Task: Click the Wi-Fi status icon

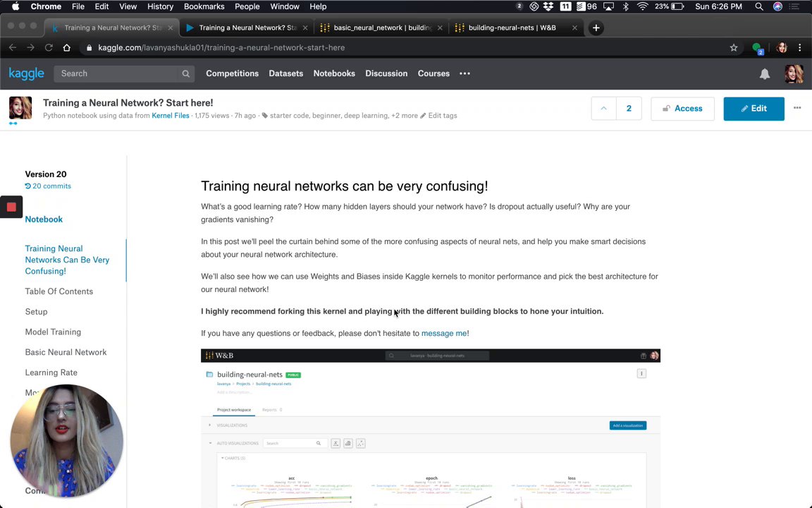Action: click(x=643, y=7)
